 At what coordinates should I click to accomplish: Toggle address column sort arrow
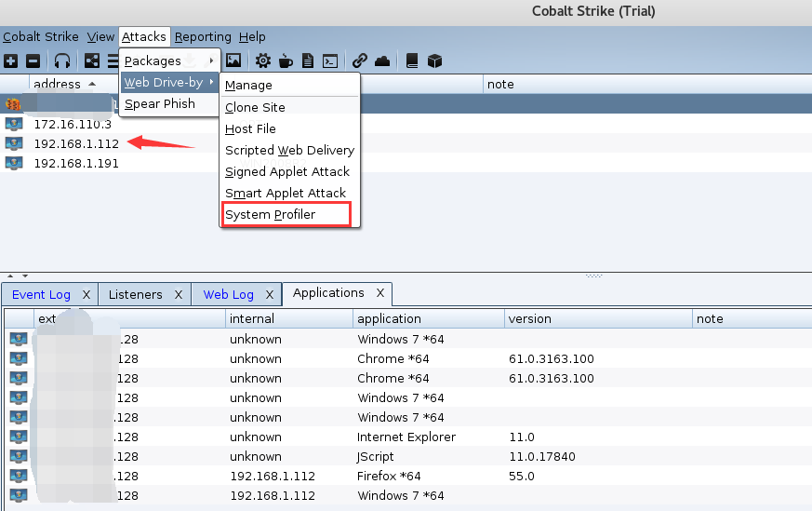pyautogui.click(x=92, y=84)
